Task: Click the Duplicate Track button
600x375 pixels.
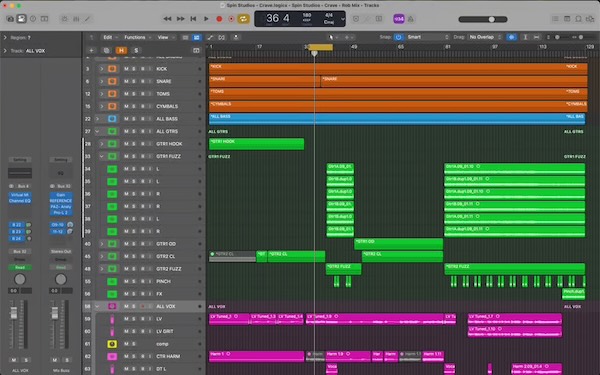Action: (106, 50)
